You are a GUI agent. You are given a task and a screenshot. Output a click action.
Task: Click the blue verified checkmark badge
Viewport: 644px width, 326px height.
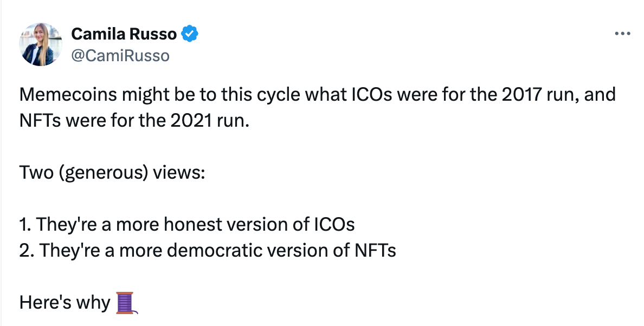coord(190,34)
